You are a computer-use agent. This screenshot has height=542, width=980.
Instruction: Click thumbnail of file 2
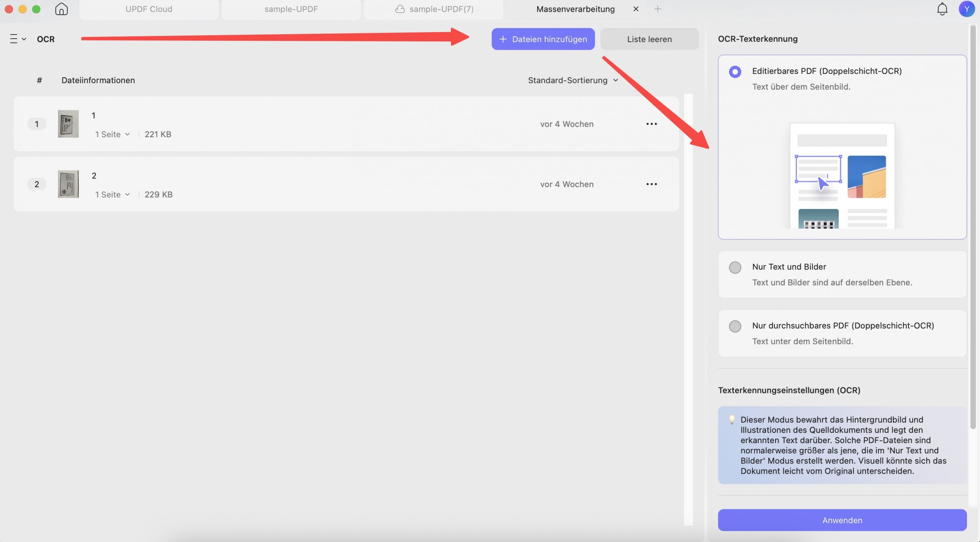(x=68, y=184)
